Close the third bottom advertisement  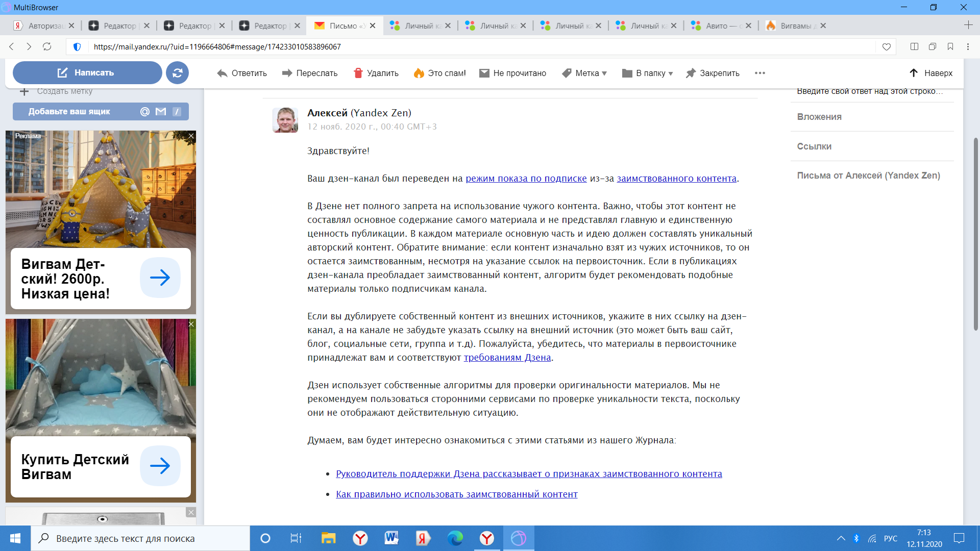click(x=191, y=512)
